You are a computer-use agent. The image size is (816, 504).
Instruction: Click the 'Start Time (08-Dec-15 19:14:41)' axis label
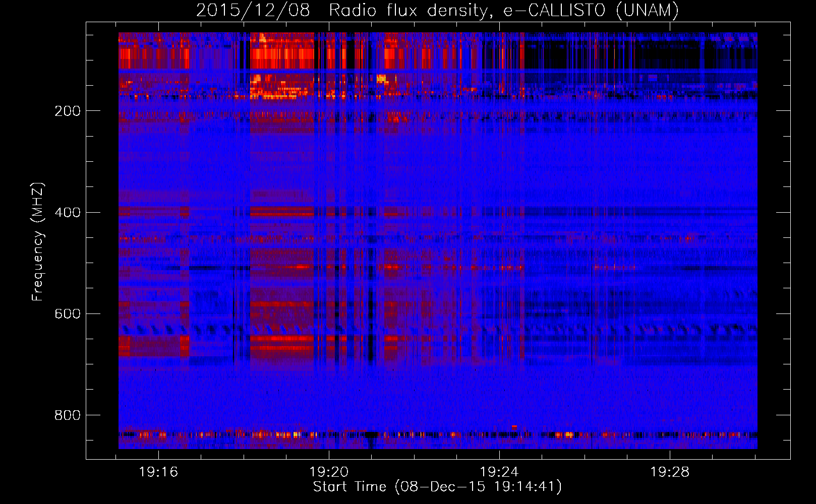tap(437, 487)
